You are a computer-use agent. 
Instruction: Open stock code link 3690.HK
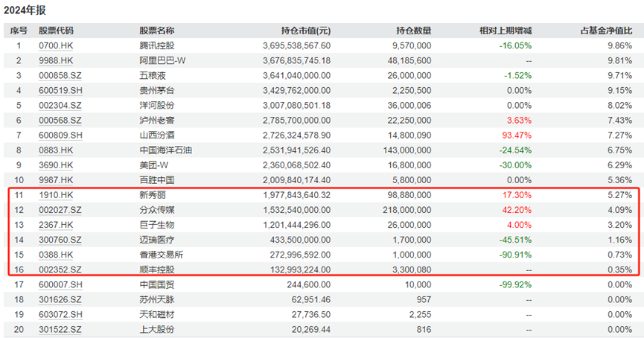tap(56, 165)
